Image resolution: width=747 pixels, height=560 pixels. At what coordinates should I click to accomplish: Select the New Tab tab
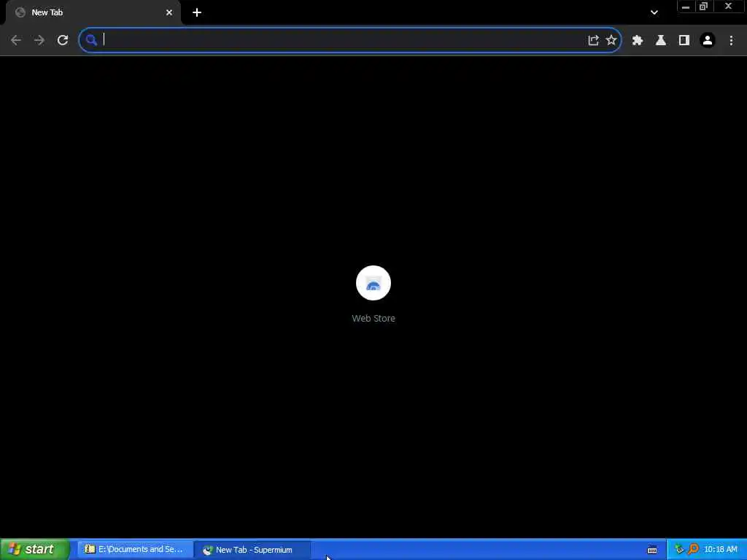tap(93, 12)
